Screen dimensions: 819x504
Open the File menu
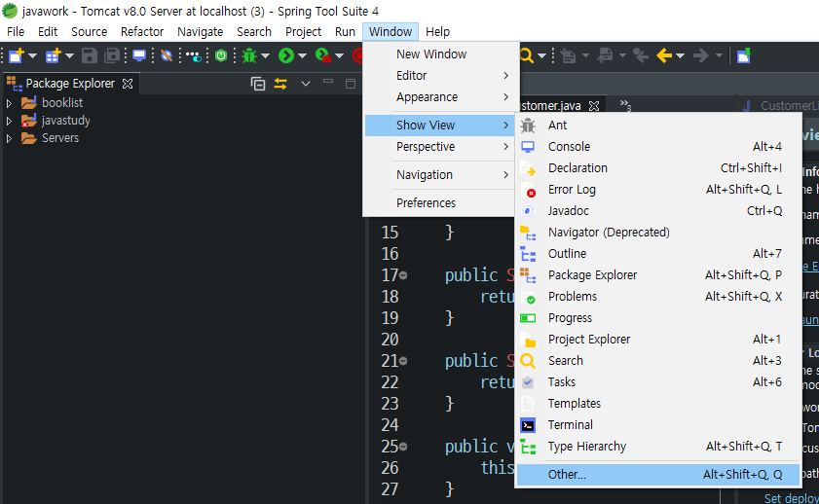[16, 32]
